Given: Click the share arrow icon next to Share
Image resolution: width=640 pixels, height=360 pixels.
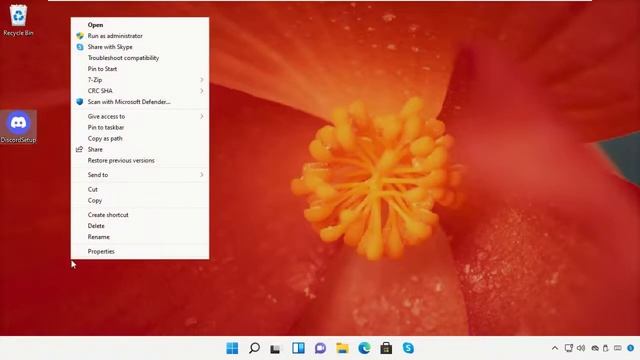Looking at the screenshot, I should 80,149.
